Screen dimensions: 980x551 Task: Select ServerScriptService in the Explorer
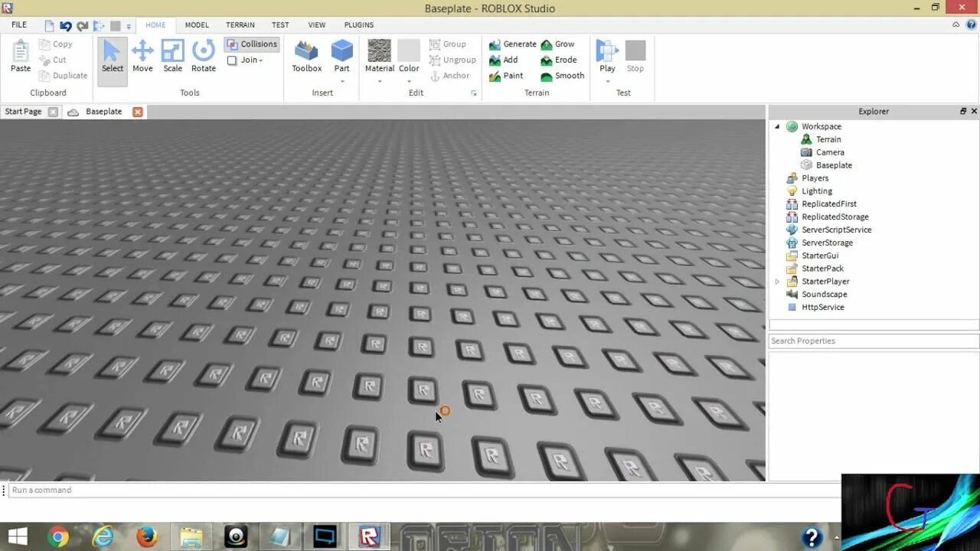click(836, 230)
